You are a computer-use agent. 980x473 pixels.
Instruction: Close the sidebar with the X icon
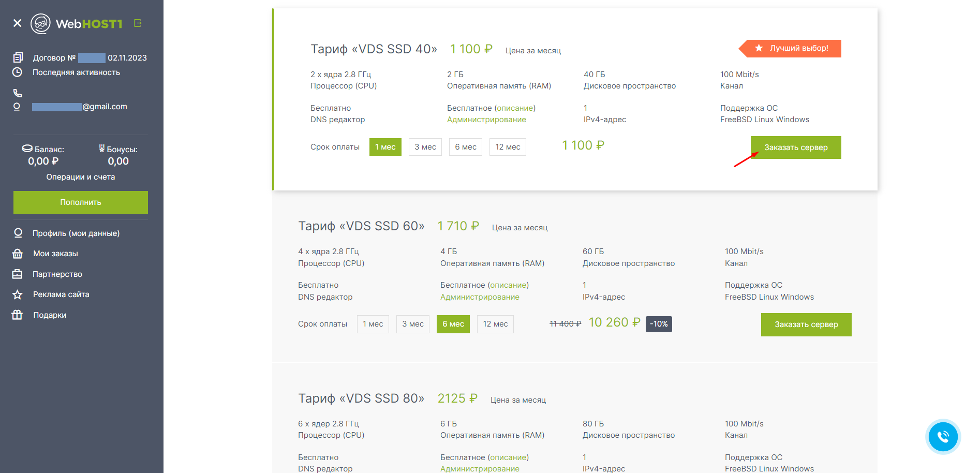[x=17, y=23]
